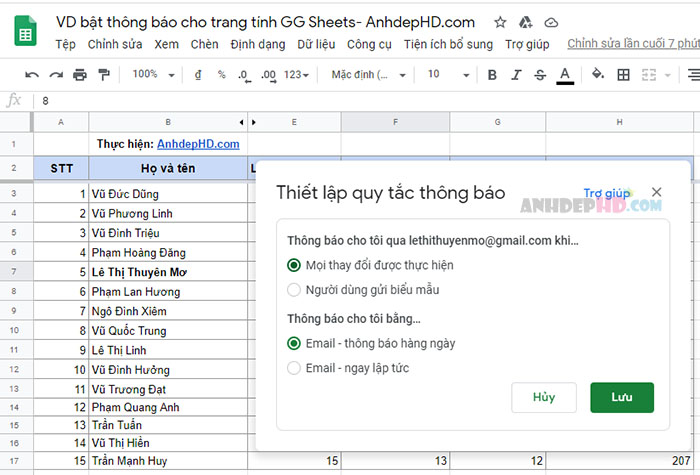Select the STT header cell
This screenshot has width=700, height=475.
[61, 168]
